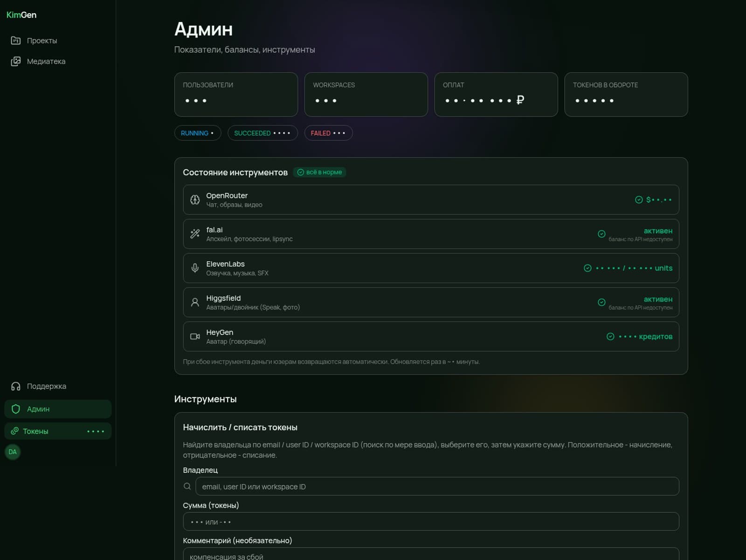Viewport: 746px width, 560px height.
Task: Click the OpenRouter brain icon
Action: tap(195, 200)
